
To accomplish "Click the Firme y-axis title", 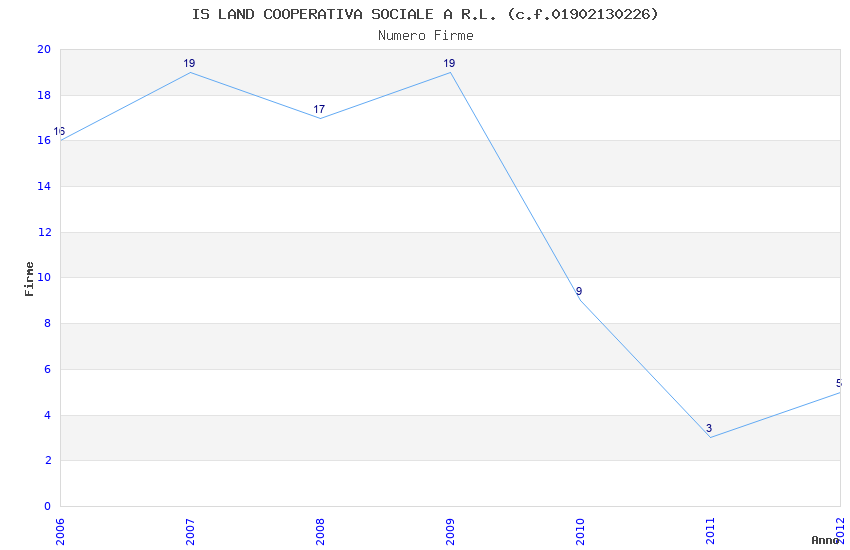I will tap(29, 279).
